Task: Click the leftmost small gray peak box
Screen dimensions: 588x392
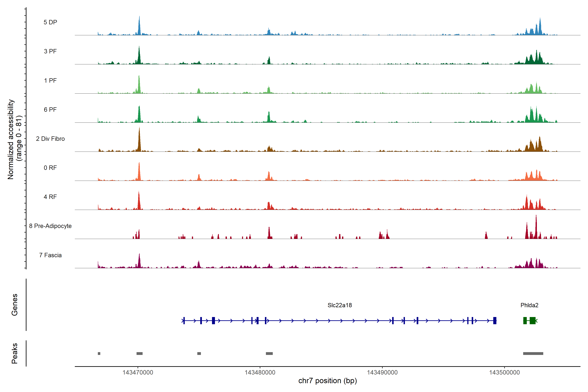Action: (99, 353)
